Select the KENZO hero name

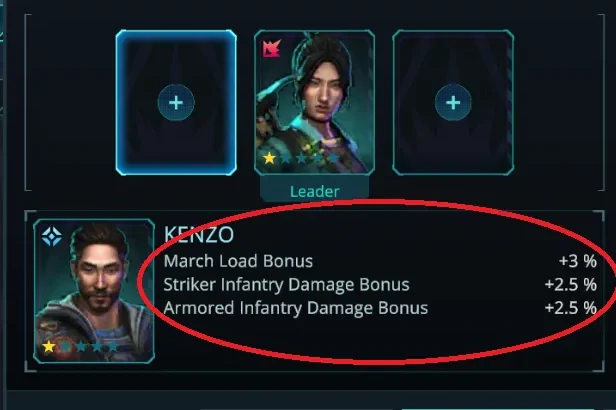tap(199, 235)
